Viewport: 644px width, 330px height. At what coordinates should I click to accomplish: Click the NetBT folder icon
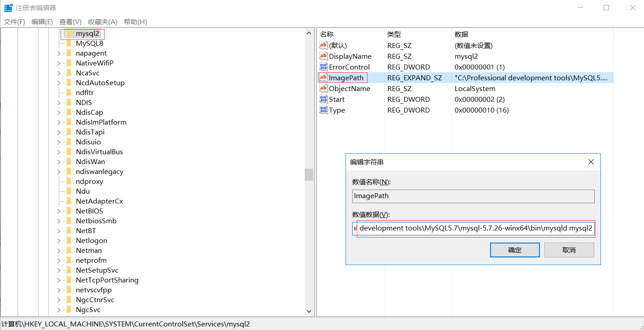(x=69, y=231)
